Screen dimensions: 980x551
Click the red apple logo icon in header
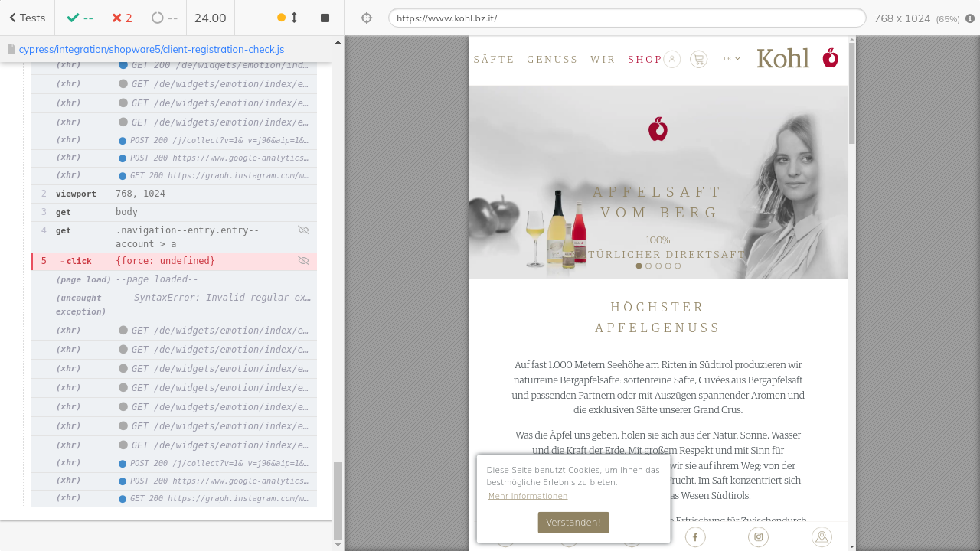pos(831,58)
